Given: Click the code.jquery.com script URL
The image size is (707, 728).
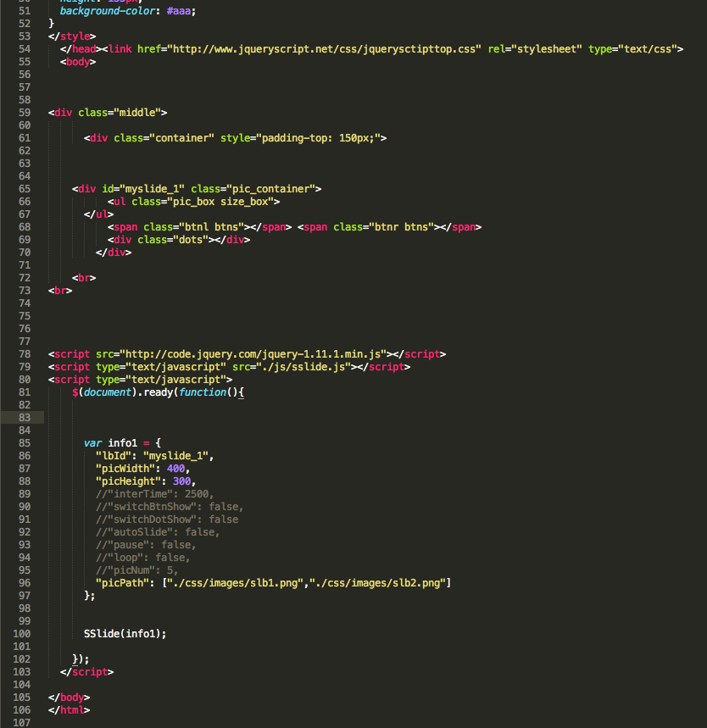Looking at the screenshot, I should pyautogui.click(x=254, y=353).
